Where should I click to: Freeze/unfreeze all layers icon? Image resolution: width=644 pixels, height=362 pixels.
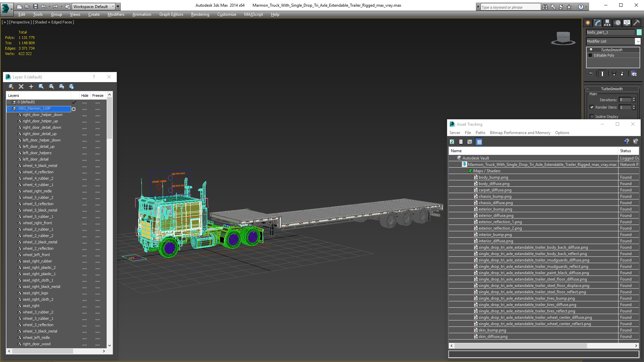[x=71, y=86]
